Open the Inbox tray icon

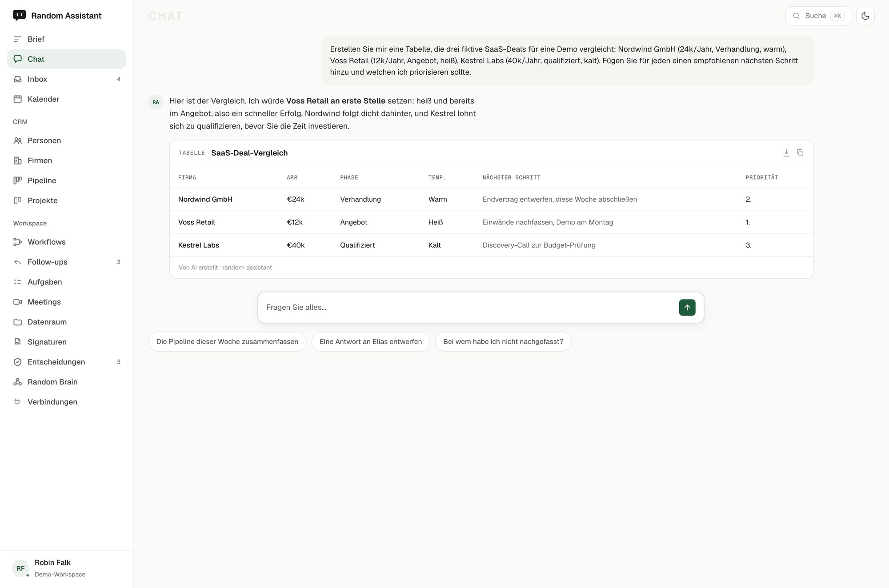(18, 79)
